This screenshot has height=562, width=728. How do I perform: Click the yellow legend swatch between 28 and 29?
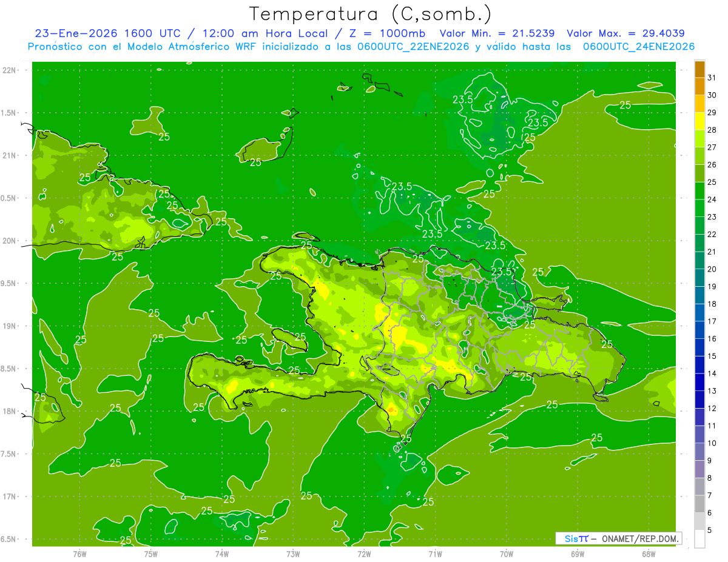click(x=699, y=121)
